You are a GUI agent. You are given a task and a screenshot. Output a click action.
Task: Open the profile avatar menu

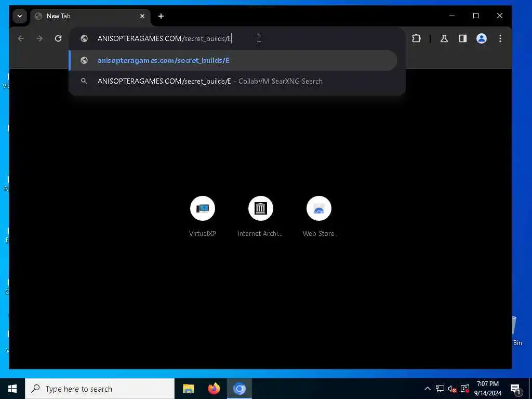tap(482, 38)
